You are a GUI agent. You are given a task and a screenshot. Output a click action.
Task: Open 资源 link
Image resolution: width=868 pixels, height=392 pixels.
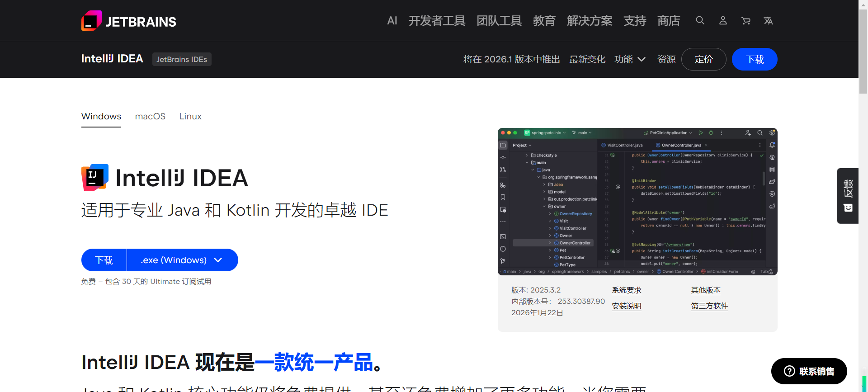666,59
